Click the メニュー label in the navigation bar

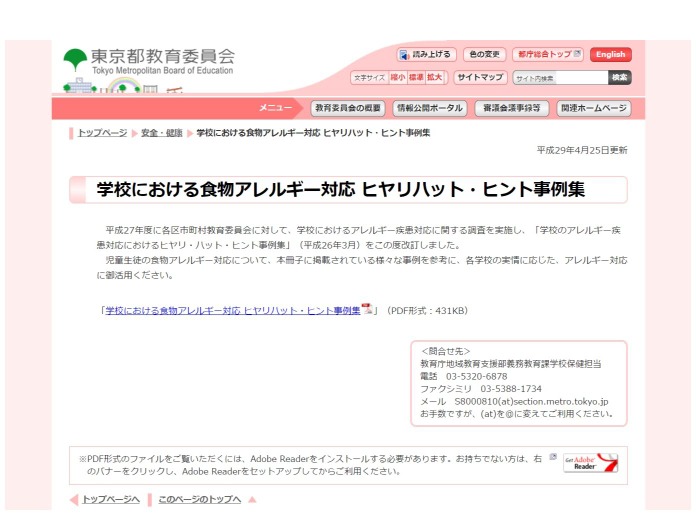coord(275,108)
